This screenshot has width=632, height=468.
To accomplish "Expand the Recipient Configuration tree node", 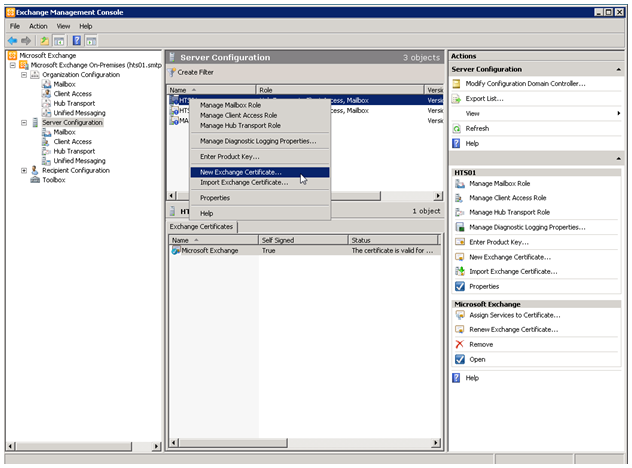I will [x=24, y=171].
